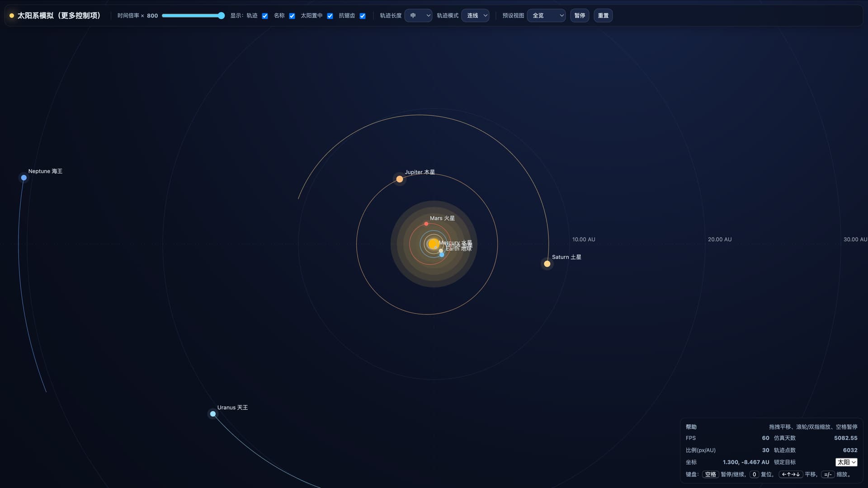Toggle the 抗锯齿 (anti-aliasing) checkbox
The image size is (868, 488).
point(363,16)
